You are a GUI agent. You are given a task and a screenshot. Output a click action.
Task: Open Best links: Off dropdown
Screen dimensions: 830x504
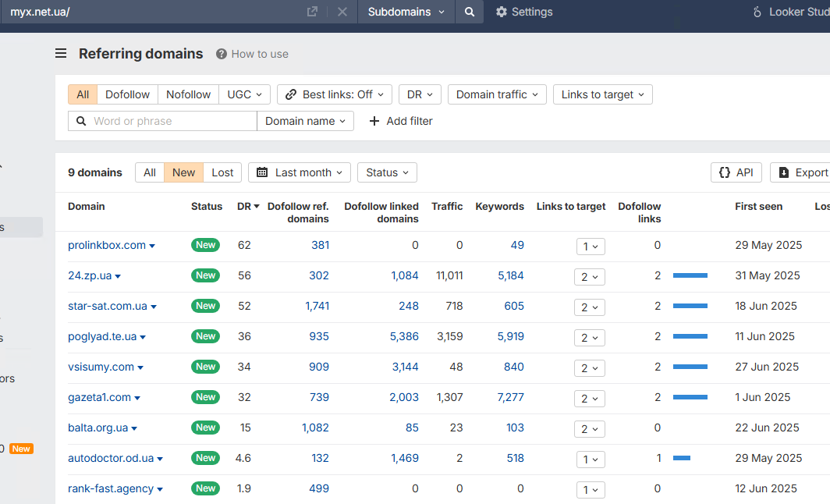tap(335, 94)
